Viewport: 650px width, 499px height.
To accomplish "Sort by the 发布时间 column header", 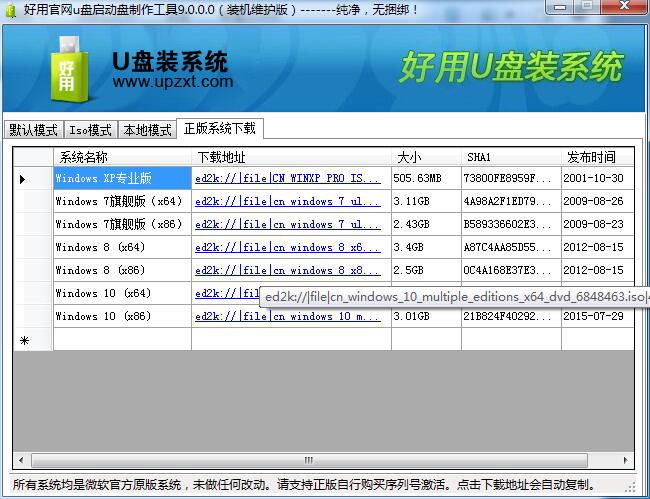I will [598, 157].
